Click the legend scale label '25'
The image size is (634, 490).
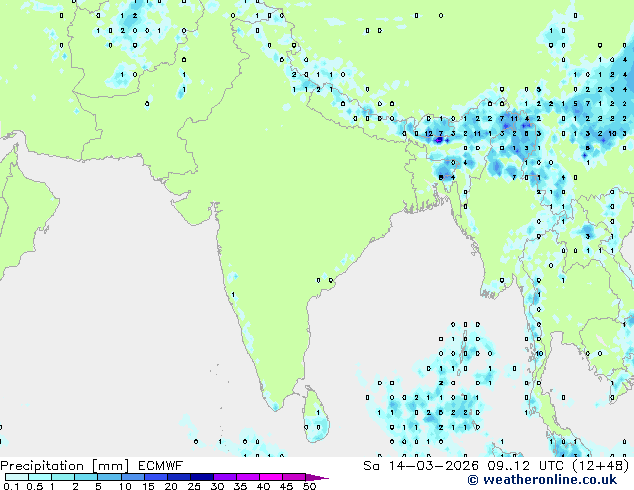pos(194,486)
